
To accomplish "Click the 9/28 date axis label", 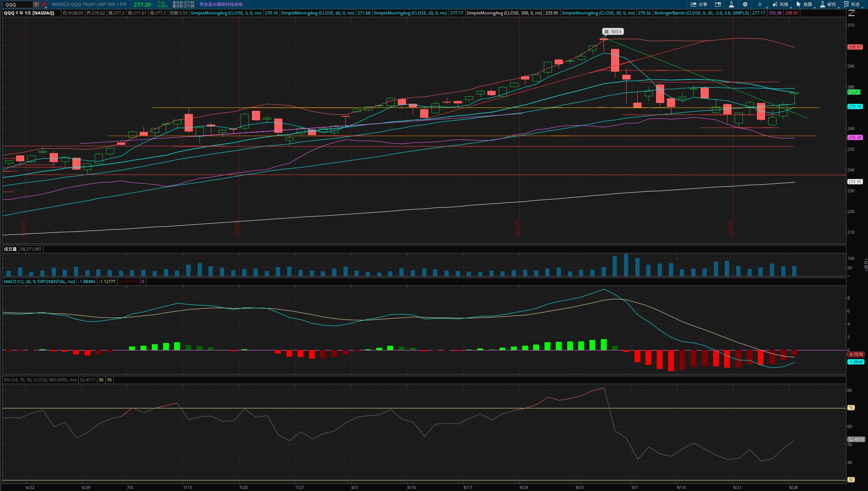I will pyautogui.click(x=793, y=487).
